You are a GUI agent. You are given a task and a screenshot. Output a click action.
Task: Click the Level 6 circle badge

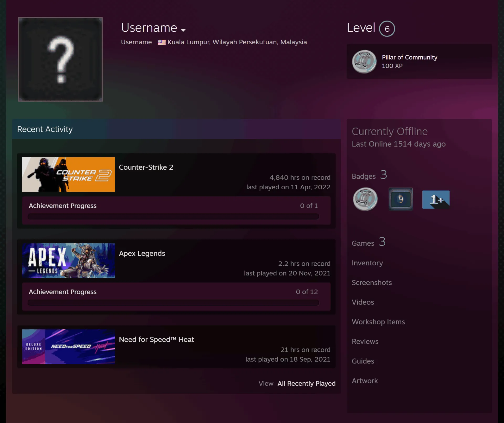point(387,29)
